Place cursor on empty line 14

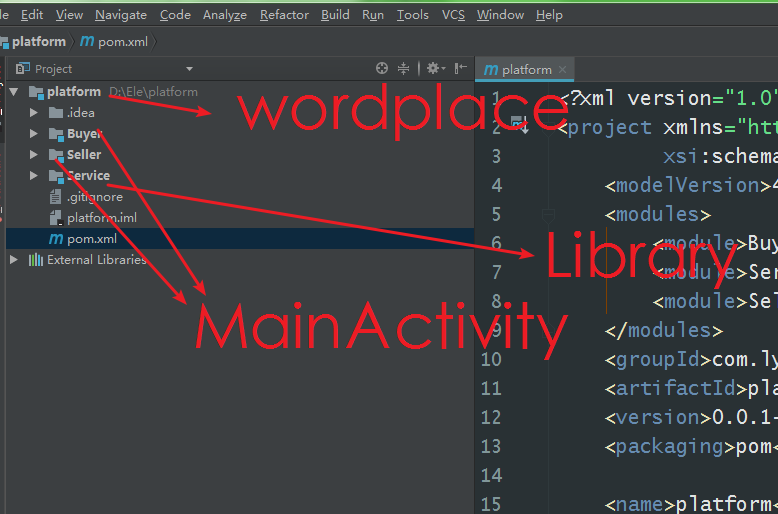tap(665, 475)
